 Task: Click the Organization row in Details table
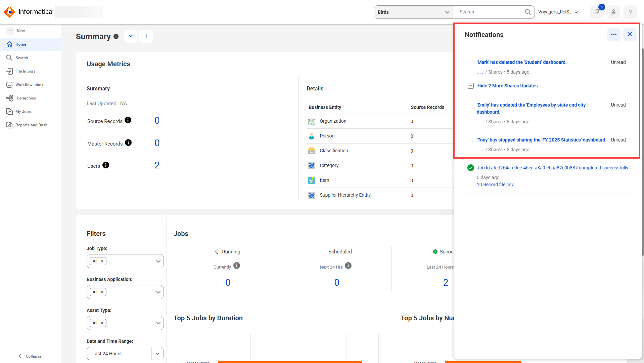[380, 121]
